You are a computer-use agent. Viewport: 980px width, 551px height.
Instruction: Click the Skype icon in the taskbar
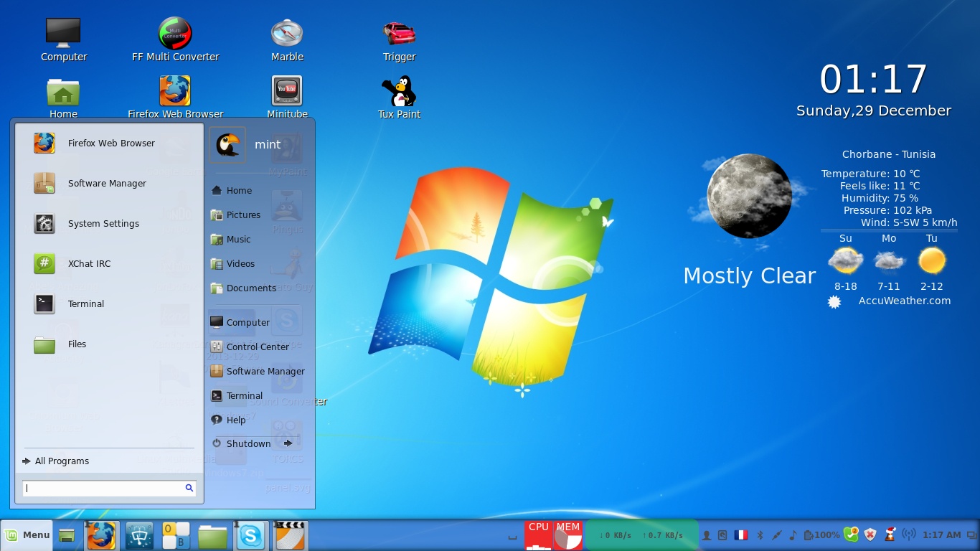pos(251,535)
